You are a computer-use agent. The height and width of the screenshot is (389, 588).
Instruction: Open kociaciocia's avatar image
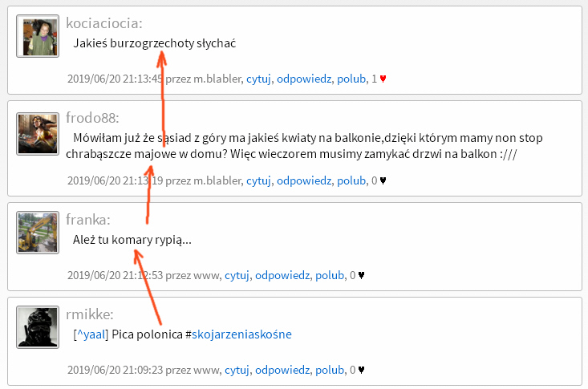(38, 36)
